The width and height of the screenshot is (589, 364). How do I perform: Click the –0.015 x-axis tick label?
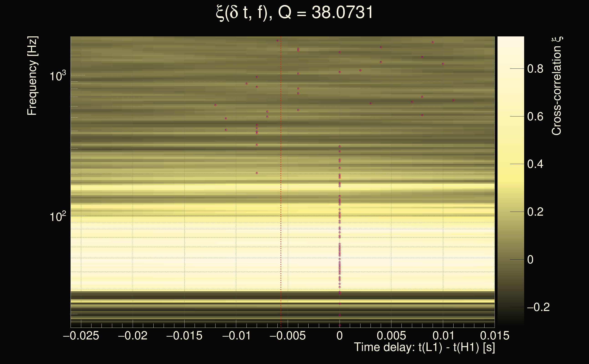(184, 336)
